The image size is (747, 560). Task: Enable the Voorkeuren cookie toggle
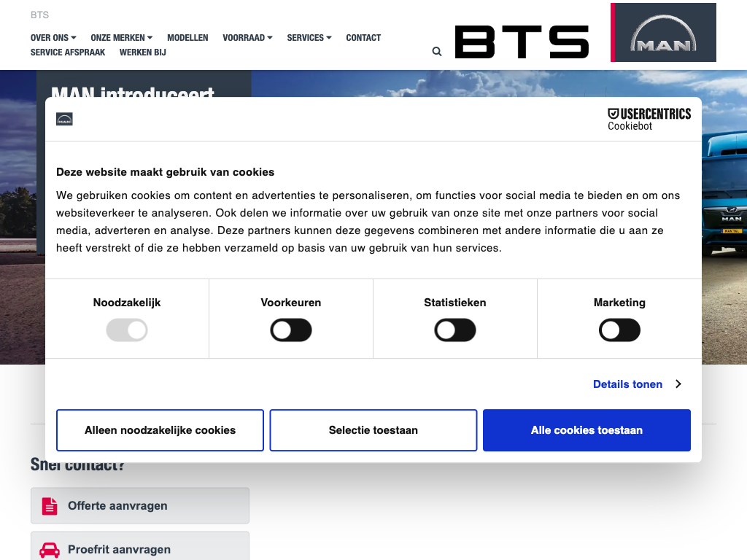coord(291,331)
